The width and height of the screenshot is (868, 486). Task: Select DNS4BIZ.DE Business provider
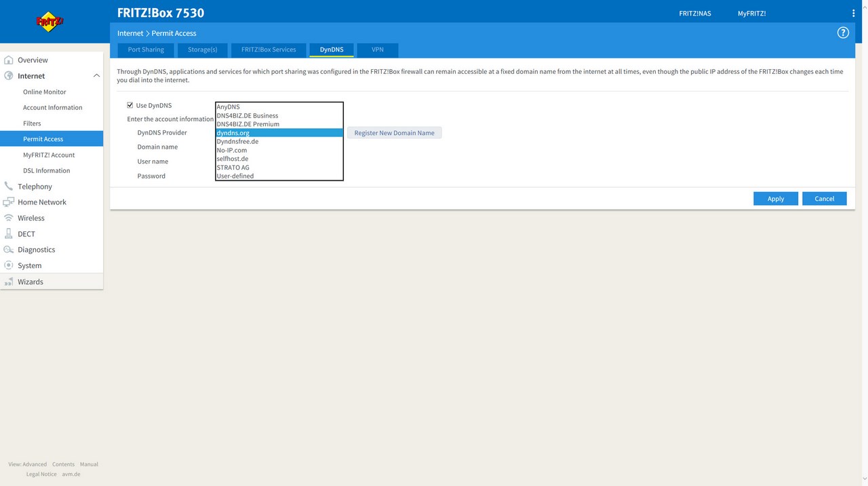tap(279, 115)
